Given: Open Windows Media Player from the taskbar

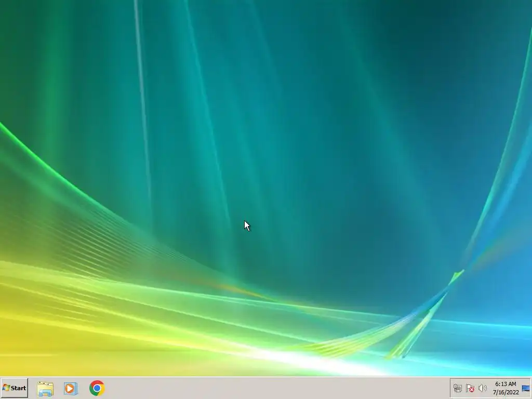Looking at the screenshot, I should click(x=71, y=389).
